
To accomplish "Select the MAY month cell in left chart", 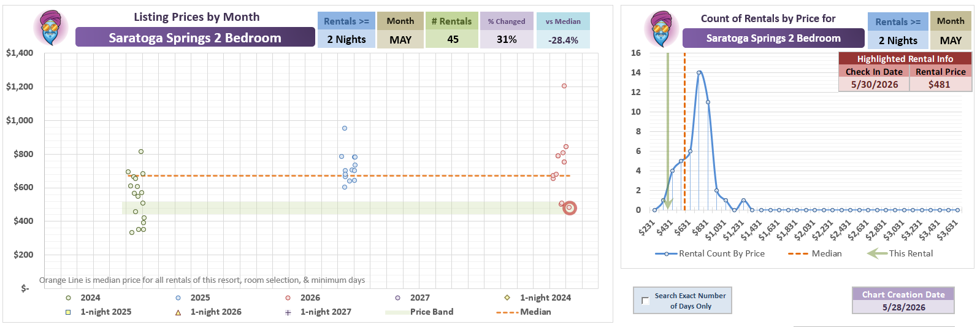I will 400,39.
